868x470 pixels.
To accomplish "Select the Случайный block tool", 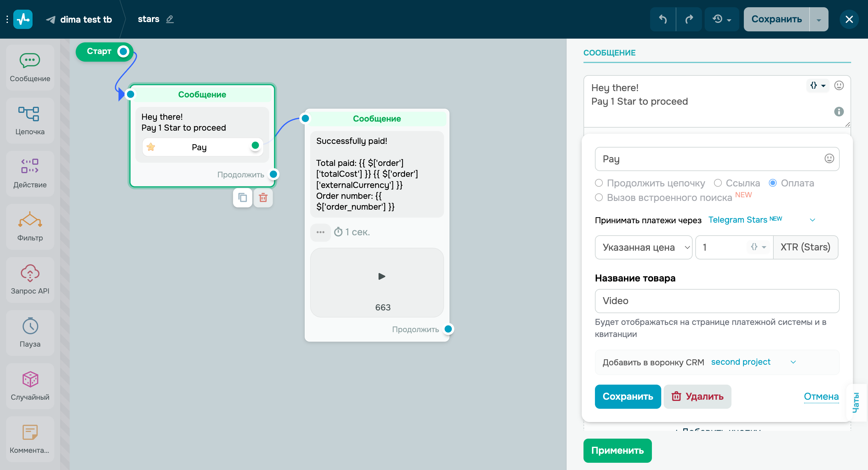I will tap(30, 386).
